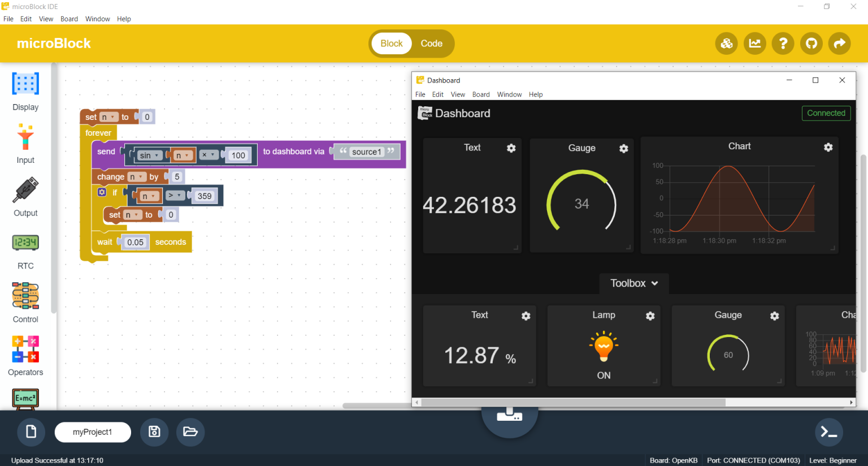Open variable n dropdown in set block
Screen dimensions: 868x466
point(108,117)
